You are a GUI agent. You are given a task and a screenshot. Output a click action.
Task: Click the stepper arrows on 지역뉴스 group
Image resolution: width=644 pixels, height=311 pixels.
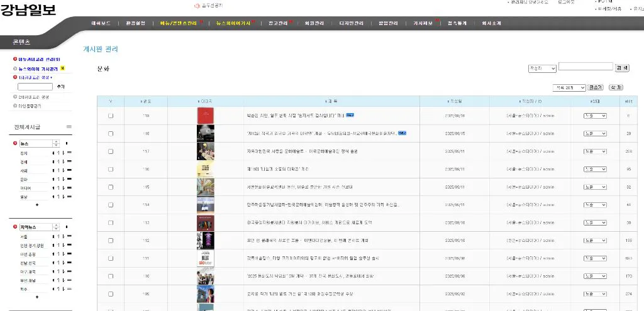(57, 227)
